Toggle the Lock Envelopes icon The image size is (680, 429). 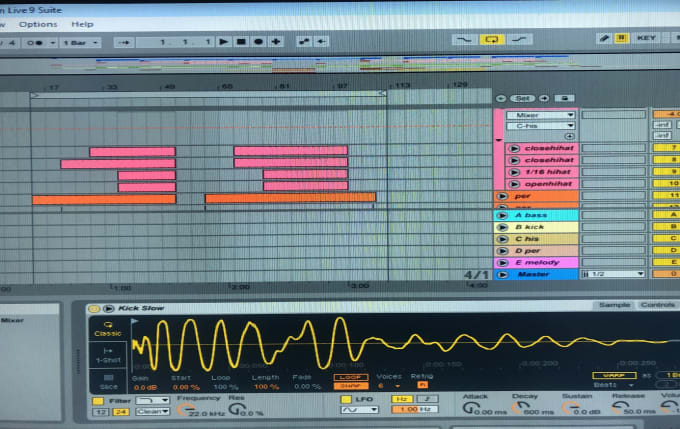pos(564,98)
